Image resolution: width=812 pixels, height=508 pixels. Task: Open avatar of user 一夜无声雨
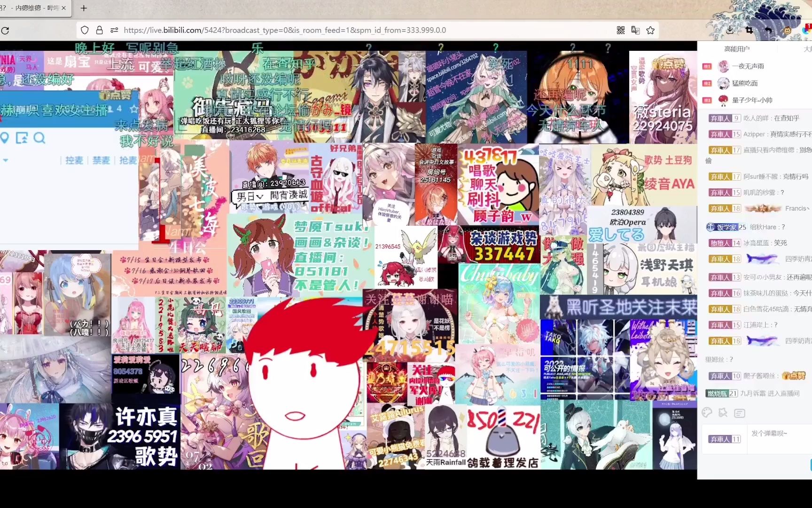click(x=724, y=66)
